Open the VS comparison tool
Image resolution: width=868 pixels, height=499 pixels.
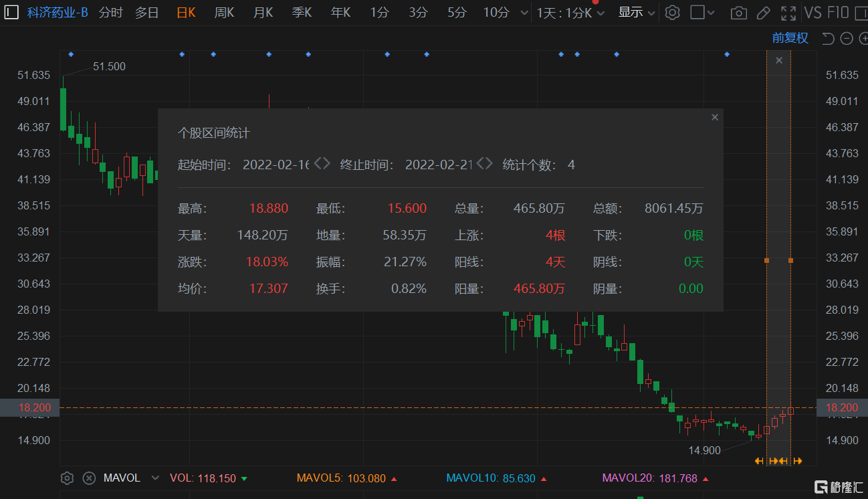pos(812,13)
